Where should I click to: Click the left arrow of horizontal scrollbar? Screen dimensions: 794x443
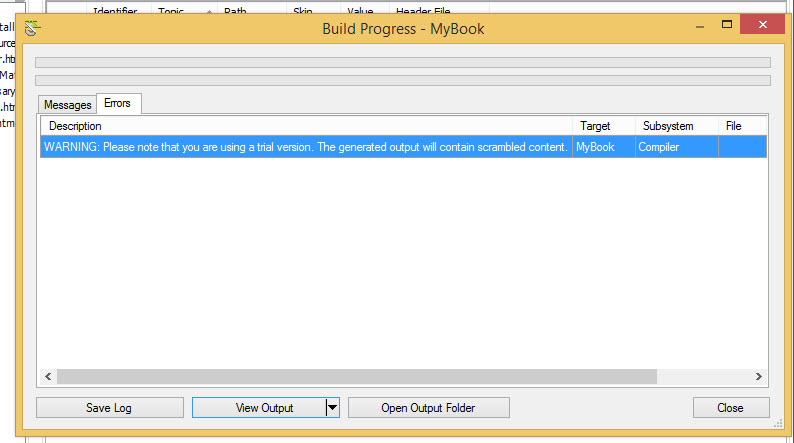[x=48, y=376]
